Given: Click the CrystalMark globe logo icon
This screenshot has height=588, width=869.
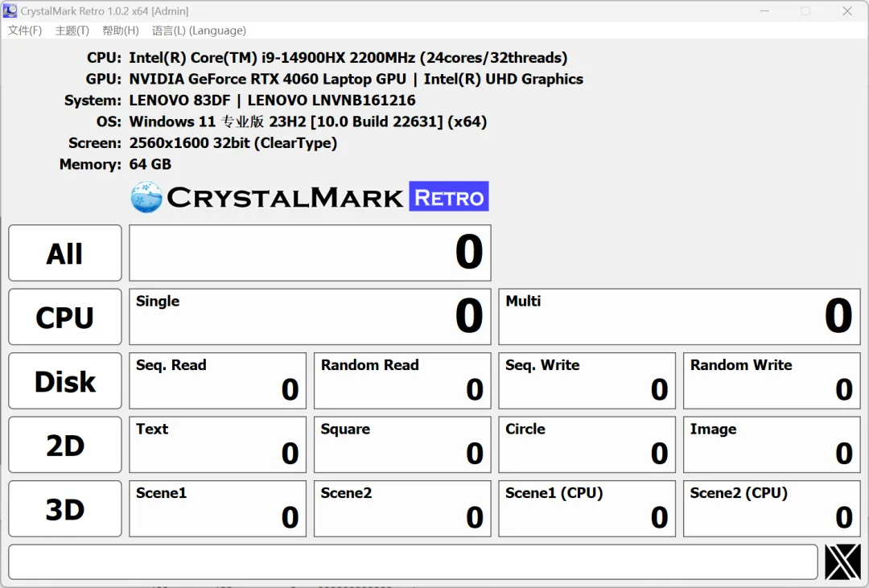Looking at the screenshot, I should [x=147, y=197].
